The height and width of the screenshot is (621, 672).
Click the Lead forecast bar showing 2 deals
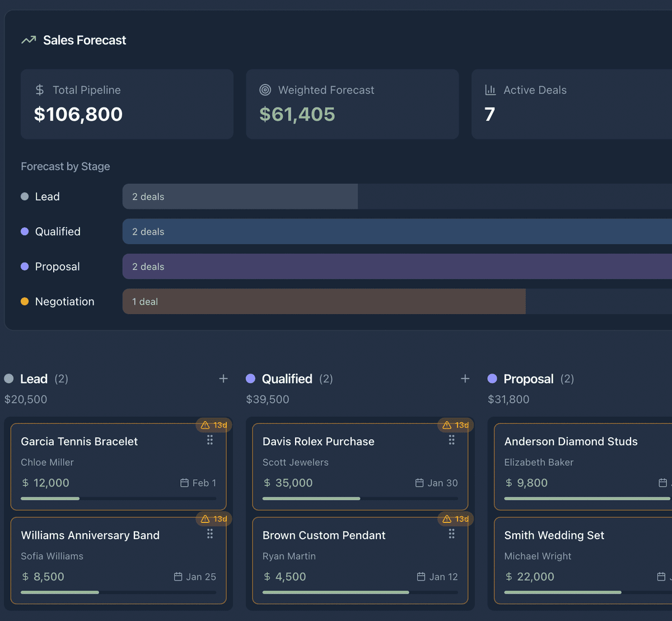[240, 197]
